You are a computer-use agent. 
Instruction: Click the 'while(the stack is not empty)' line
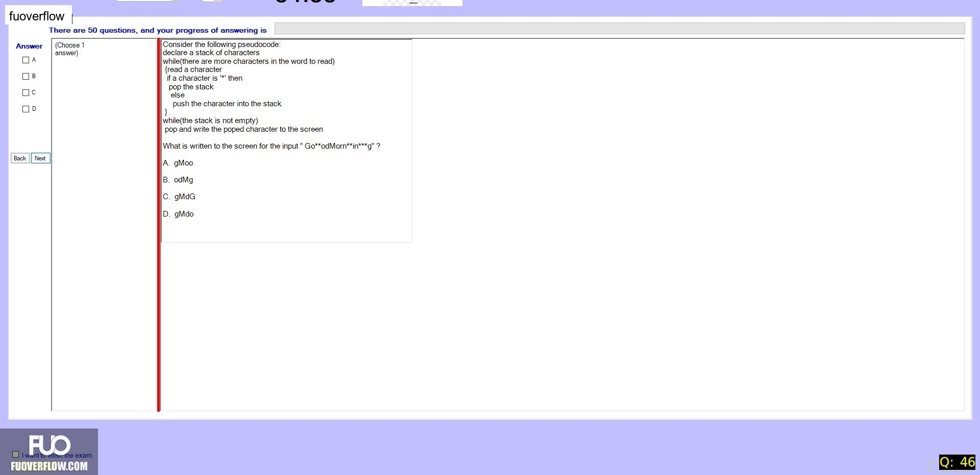(x=210, y=121)
